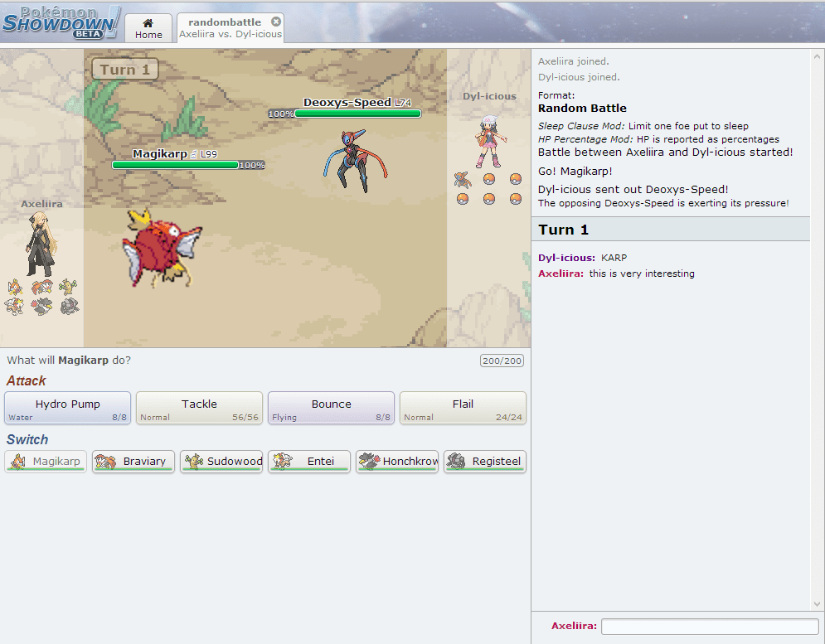
Task: Click the Attack section heading
Action: [x=27, y=381]
